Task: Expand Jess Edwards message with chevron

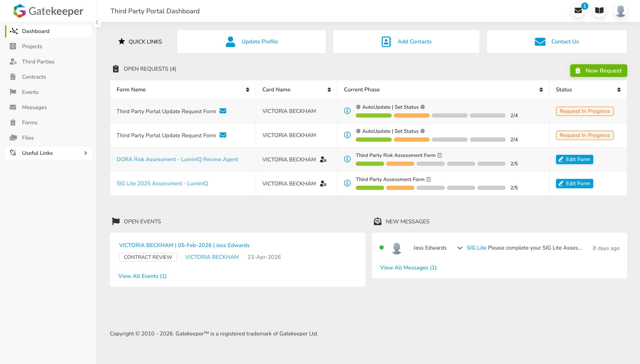Action: point(459,248)
